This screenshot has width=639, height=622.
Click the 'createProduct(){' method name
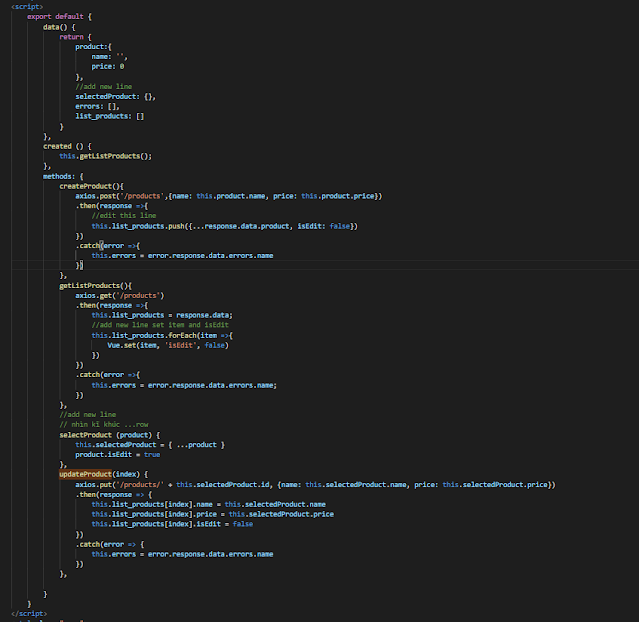[x=91, y=186]
